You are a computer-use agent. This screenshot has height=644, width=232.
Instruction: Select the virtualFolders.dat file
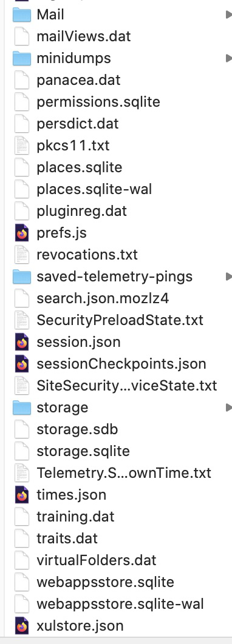point(97,560)
